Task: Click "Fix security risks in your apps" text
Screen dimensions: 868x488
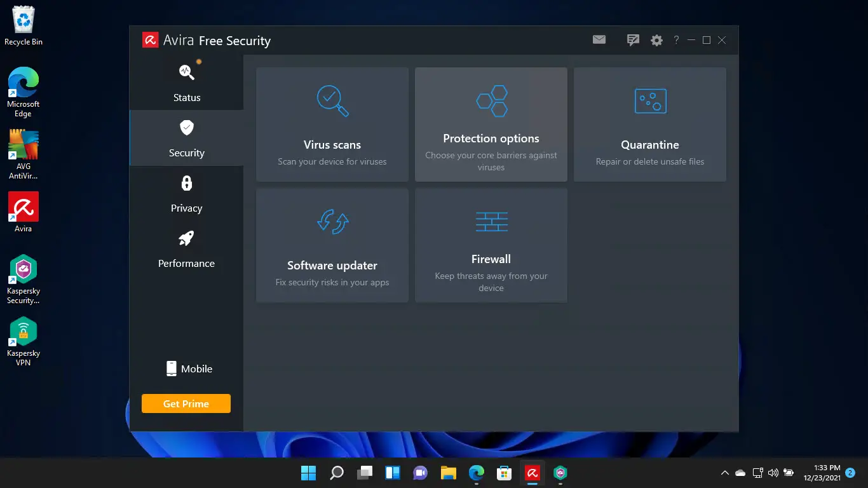Action: (332, 282)
